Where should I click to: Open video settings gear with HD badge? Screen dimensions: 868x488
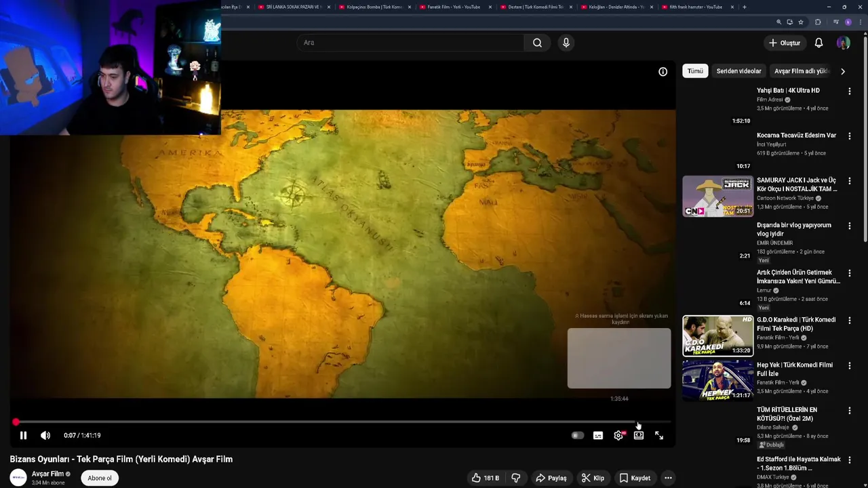coord(618,436)
